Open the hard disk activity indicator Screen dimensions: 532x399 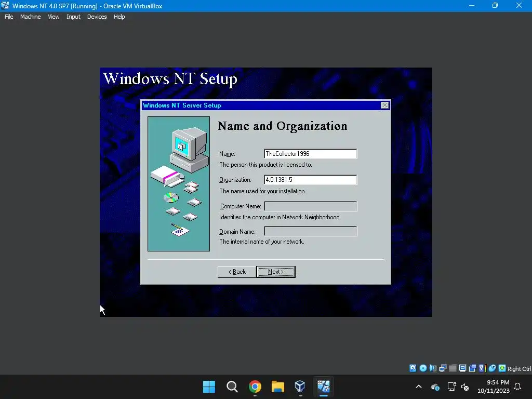click(413, 368)
